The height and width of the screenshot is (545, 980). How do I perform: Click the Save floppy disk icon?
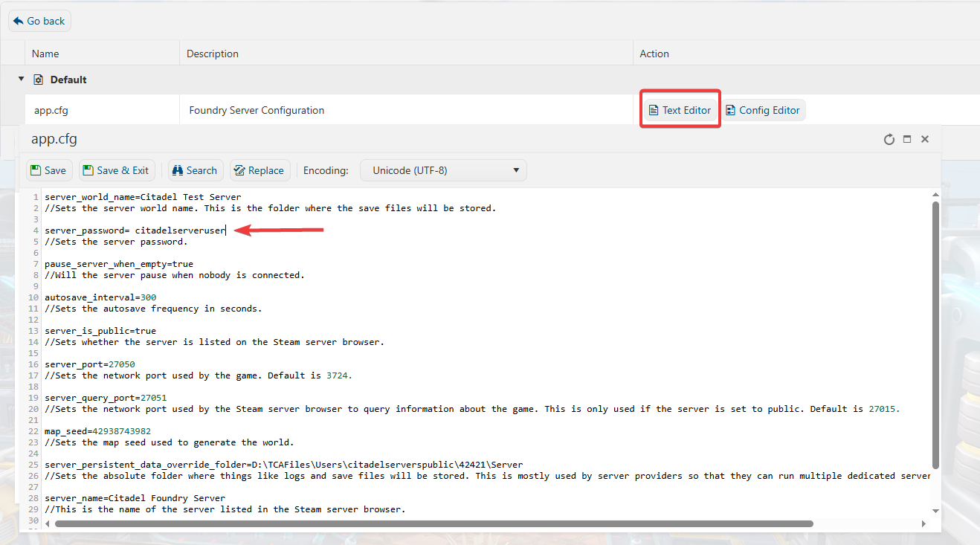tap(36, 170)
